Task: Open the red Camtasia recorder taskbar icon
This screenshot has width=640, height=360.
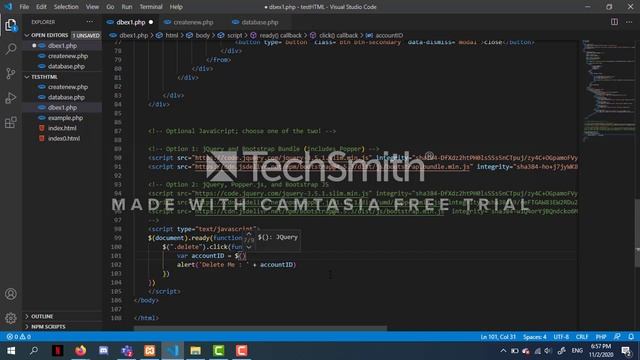Action: [242, 351]
